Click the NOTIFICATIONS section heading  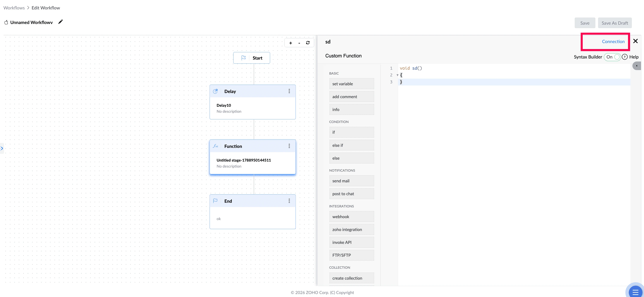342,170
